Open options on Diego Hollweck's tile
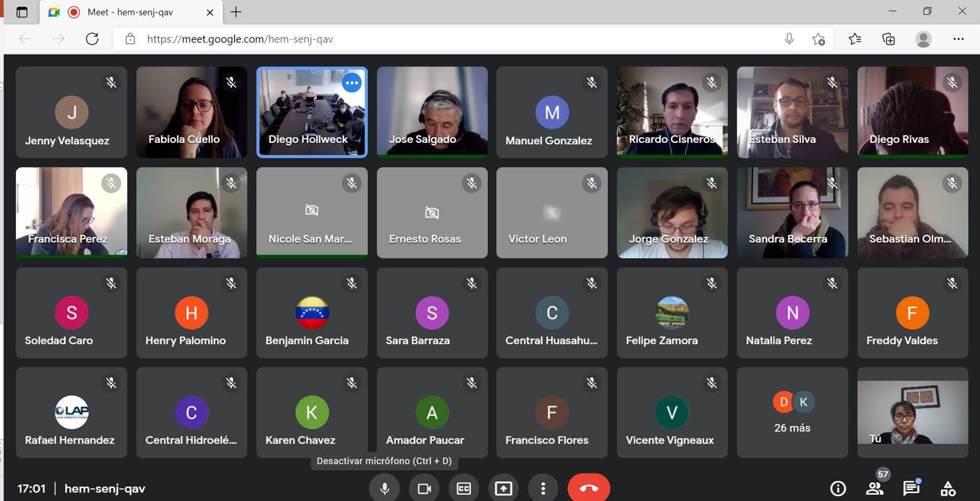980x501 pixels. click(351, 83)
